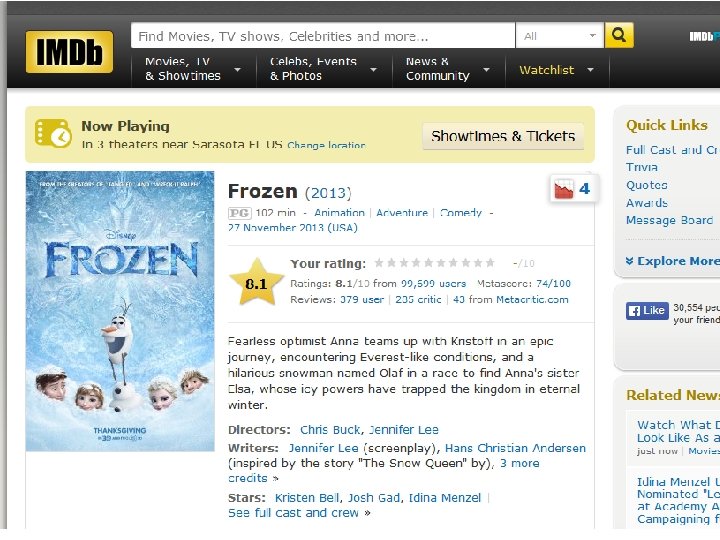Click the PG rating certificate badge
Screen dimensions: 720x540
tap(240, 213)
